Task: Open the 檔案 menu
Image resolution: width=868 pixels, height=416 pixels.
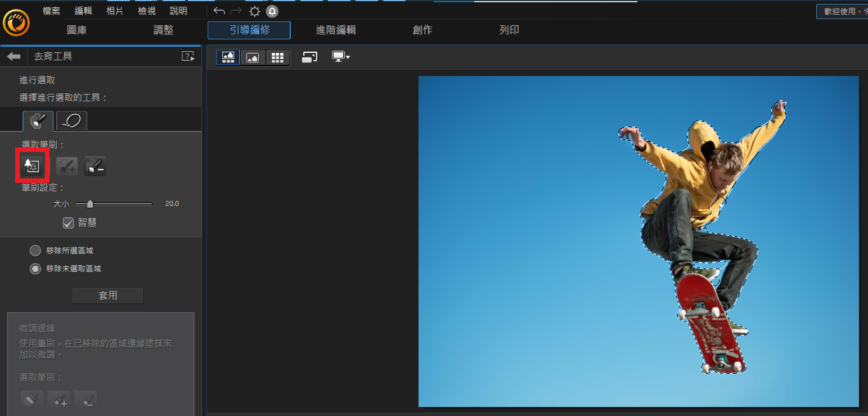Action: [x=51, y=11]
